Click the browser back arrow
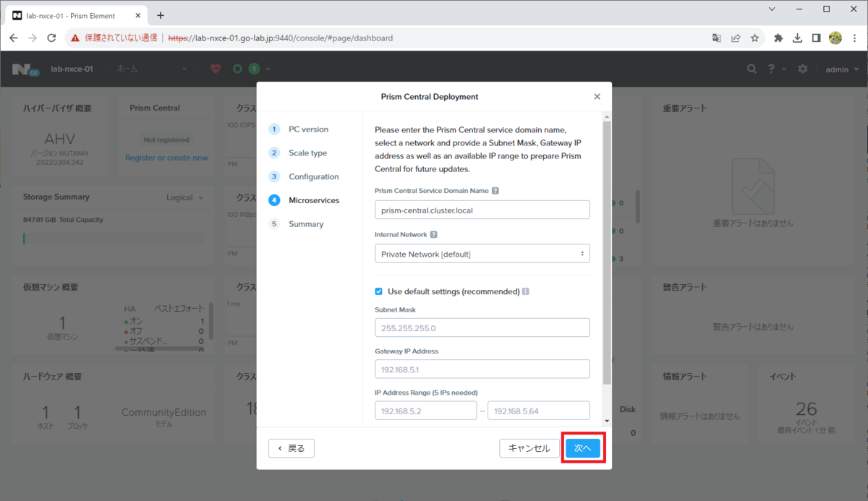 14,38
